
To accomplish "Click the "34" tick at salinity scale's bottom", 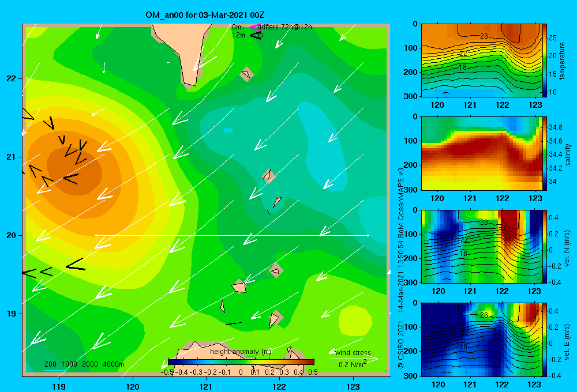I will pyautogui.click(x=552, y=181).
